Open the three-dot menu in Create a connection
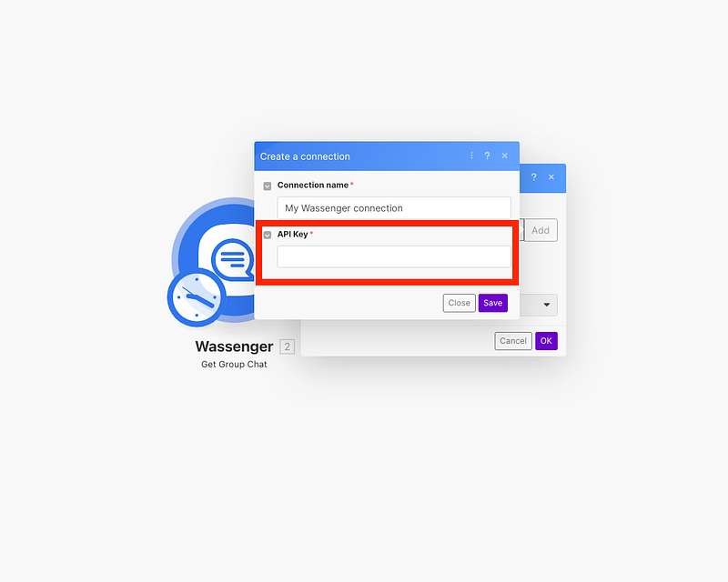The height and width of the screenshot is (582, 728). click(471, 156)
